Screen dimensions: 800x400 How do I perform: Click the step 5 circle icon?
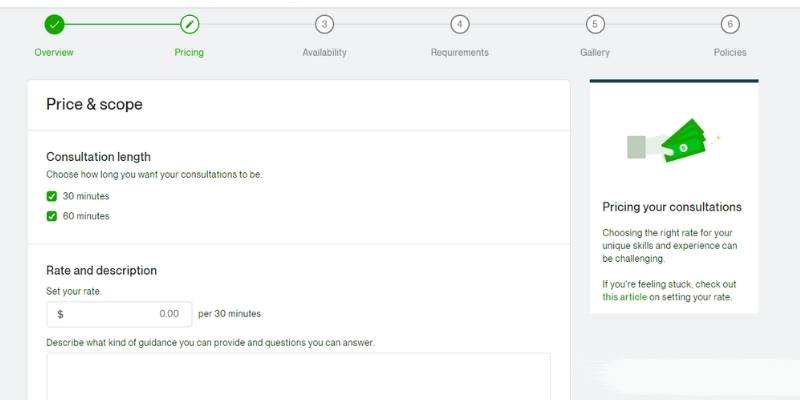click(594, 24)
